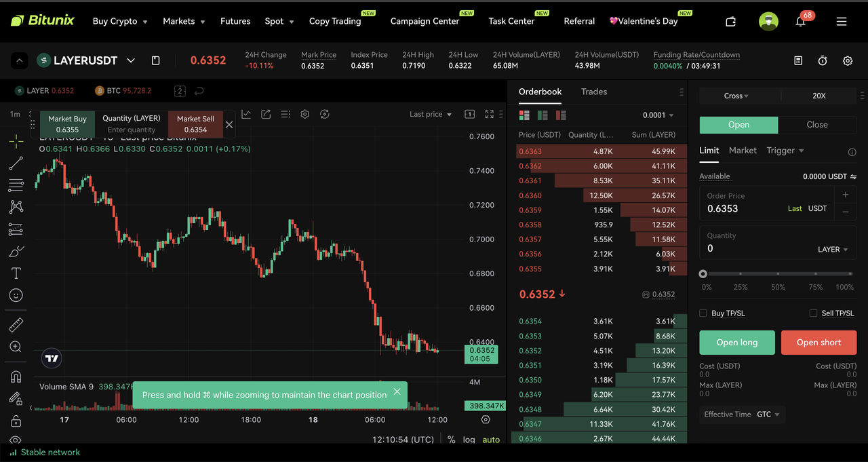Expand chart to fullscreen view
The image size is (868, 462).
[489, 114]
